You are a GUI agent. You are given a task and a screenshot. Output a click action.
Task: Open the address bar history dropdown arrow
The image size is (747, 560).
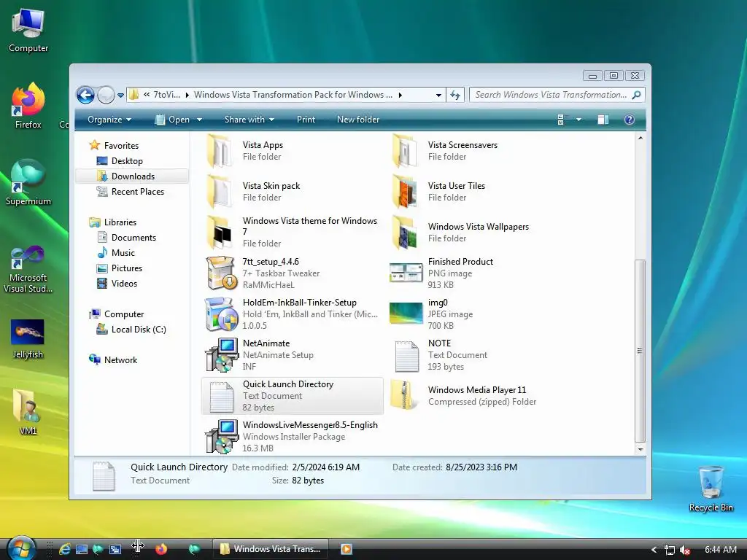[438, 96]
